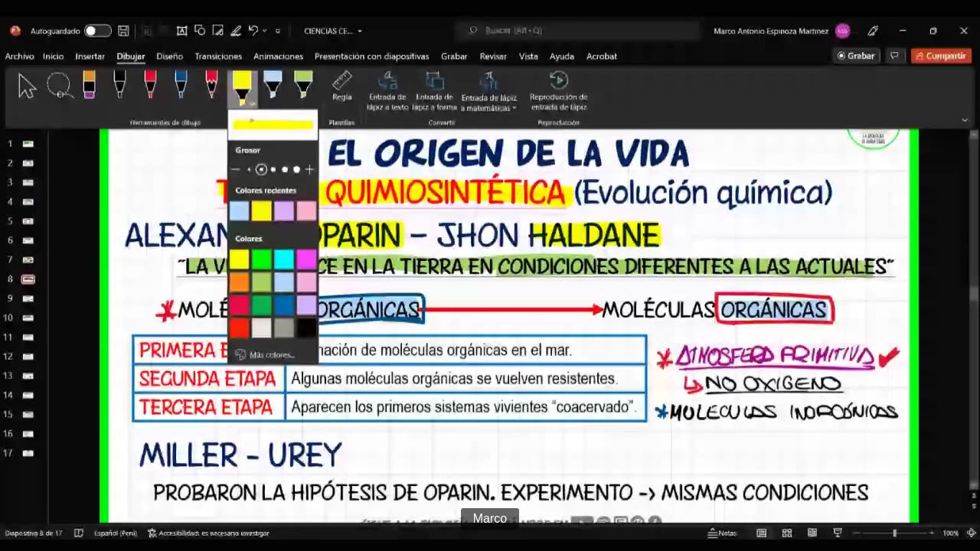Click the Compartir button
The image size is (980, 551).
[x=941, y=56]
